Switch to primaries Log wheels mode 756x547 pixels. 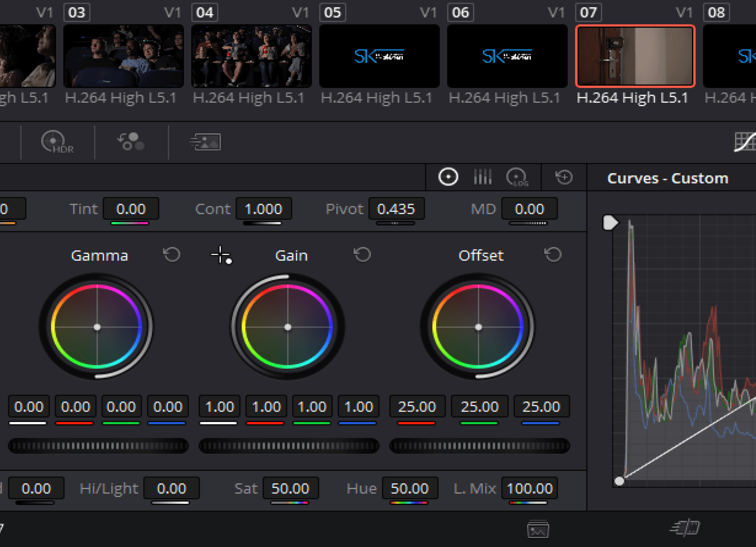coord(517,177)
